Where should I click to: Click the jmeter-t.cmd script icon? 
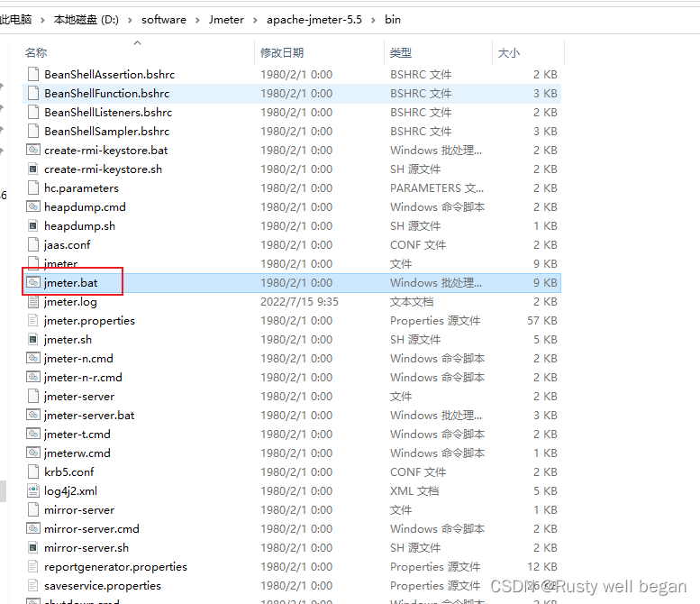(x=33, y=434)
